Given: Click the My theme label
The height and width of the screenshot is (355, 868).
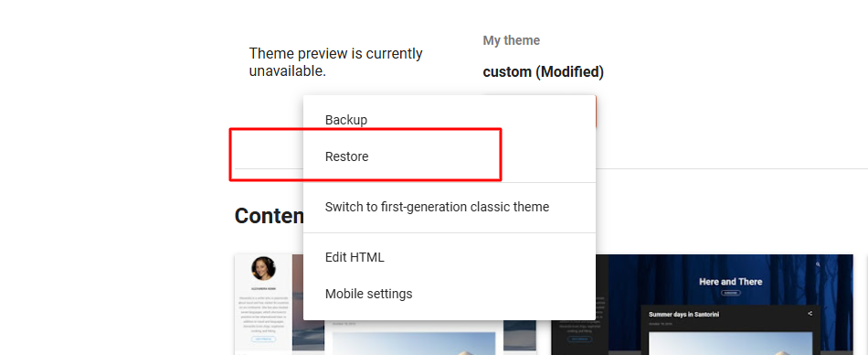Looking at the screenshot, I should (x=511, y=40).
